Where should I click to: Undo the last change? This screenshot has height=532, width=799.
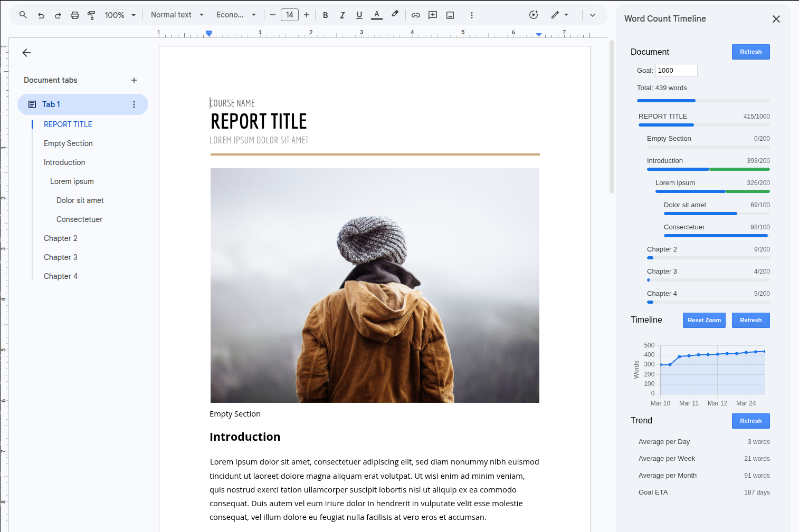pyautogui.click(x=41, y=15)
